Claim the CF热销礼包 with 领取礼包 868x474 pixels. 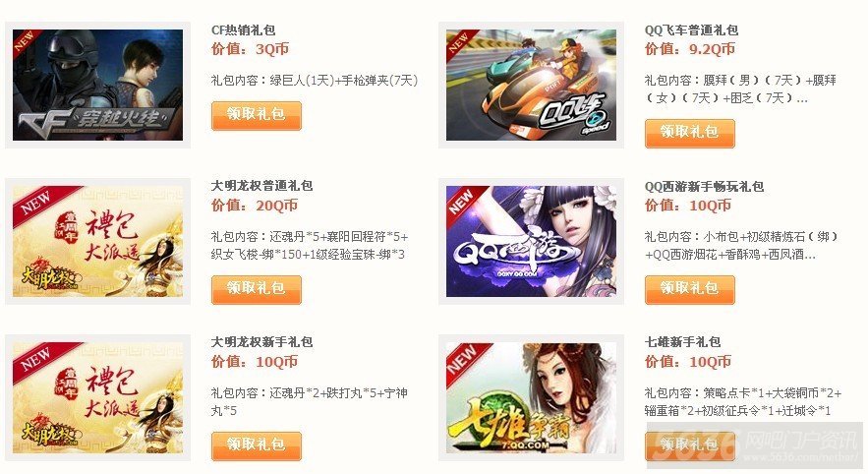[x=257, y=115]
